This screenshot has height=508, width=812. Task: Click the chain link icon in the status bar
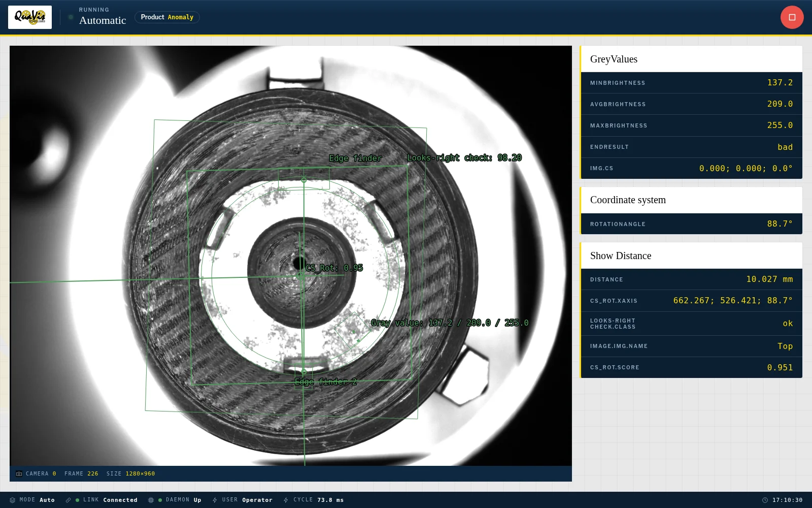[68, 500]
